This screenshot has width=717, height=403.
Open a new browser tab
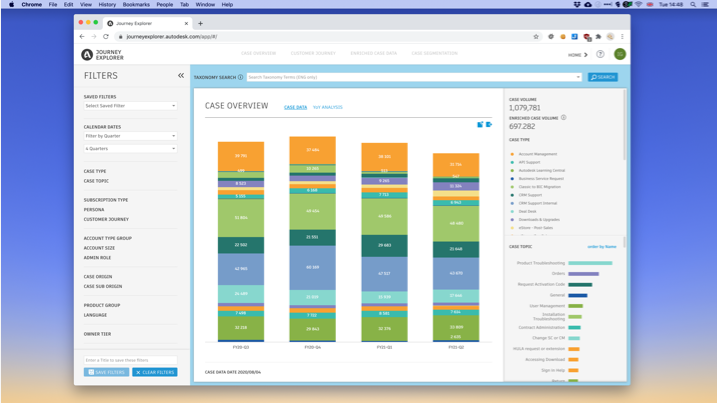pyautogui.click(x=200, y=23)
